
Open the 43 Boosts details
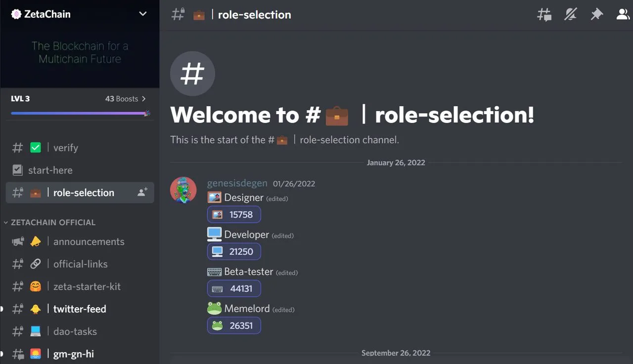click(x=126, y=99)
